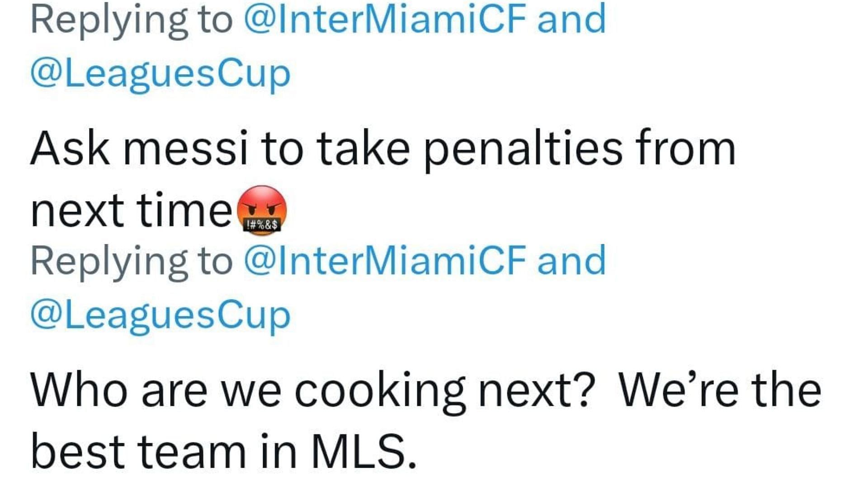Open @InterMiamiCF mention in the lower reply
Image resolution: width=868 pixels, height=488 pixels.
(385, 261)
